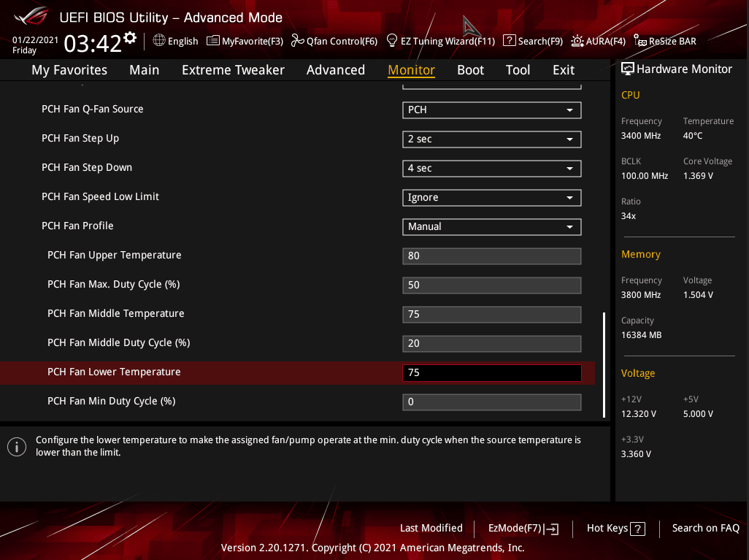Click Memory heading in Hardware Monitor
749x560 pixels.
pyautogui.click(x=640, y=254)
